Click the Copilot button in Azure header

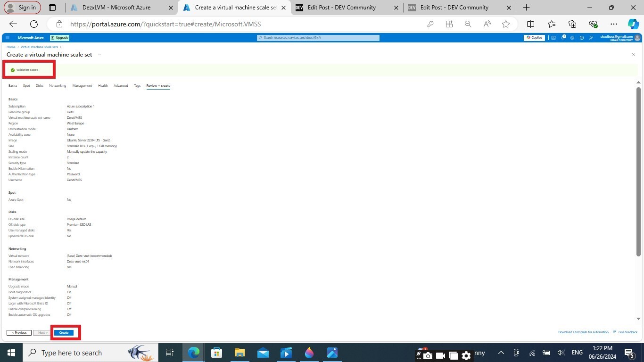pyautogui.click(x=534, y=38)
